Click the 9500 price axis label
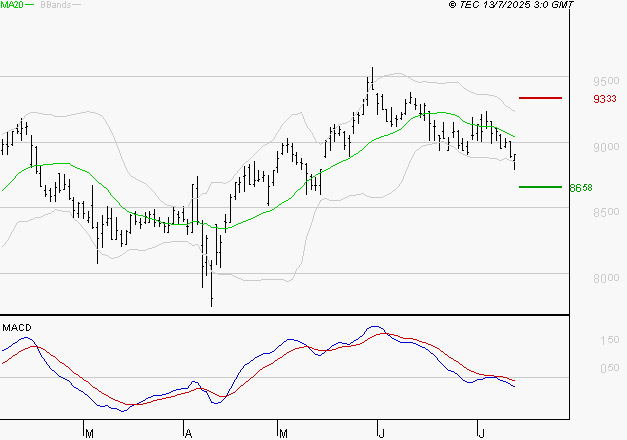 coord(606,81)
